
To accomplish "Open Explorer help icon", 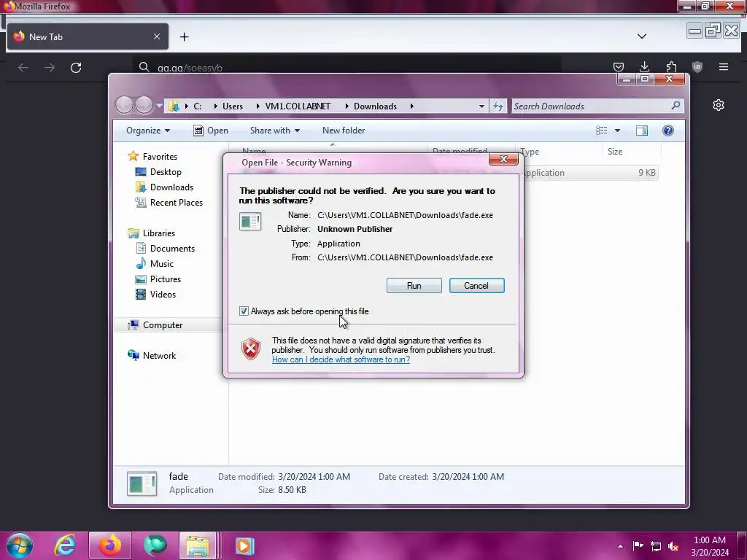I will tap(668, 131).
